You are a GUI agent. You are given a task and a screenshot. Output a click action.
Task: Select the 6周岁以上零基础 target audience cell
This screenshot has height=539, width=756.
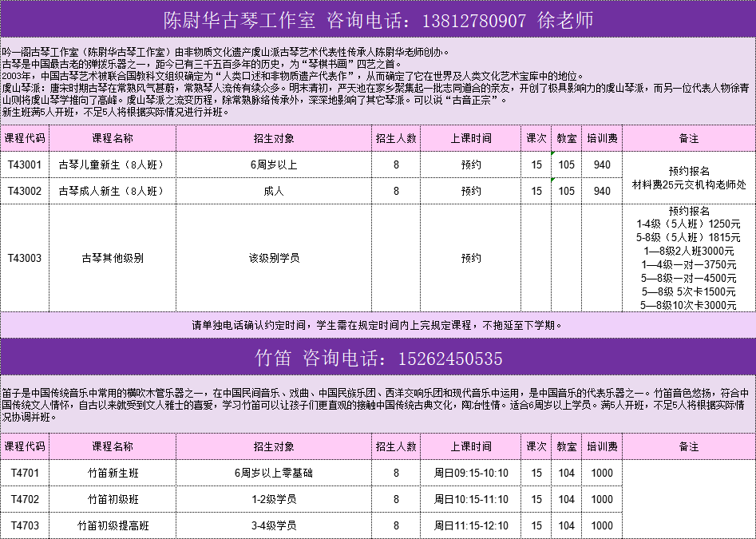tap(273, 474)
